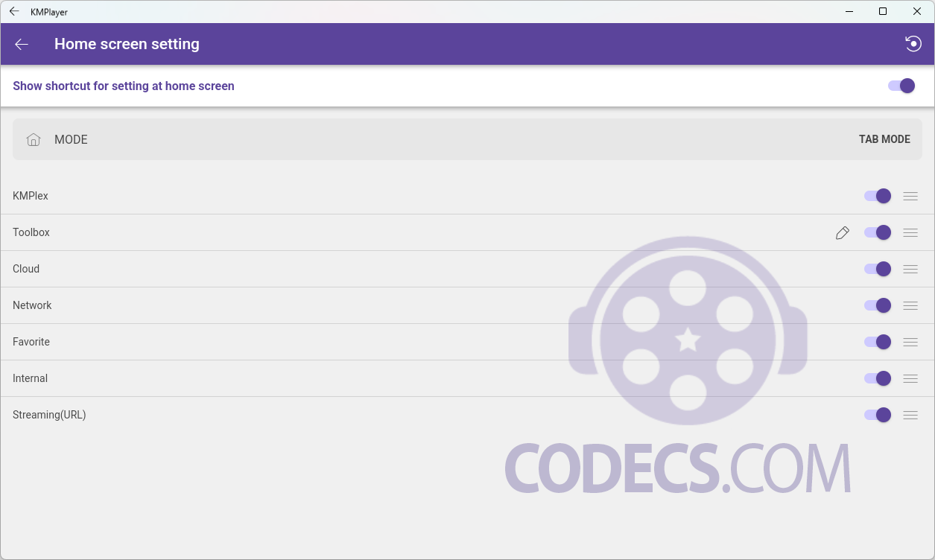Maximize the KMPlayer window
935x560 pixels.
(x=883, y=11)
